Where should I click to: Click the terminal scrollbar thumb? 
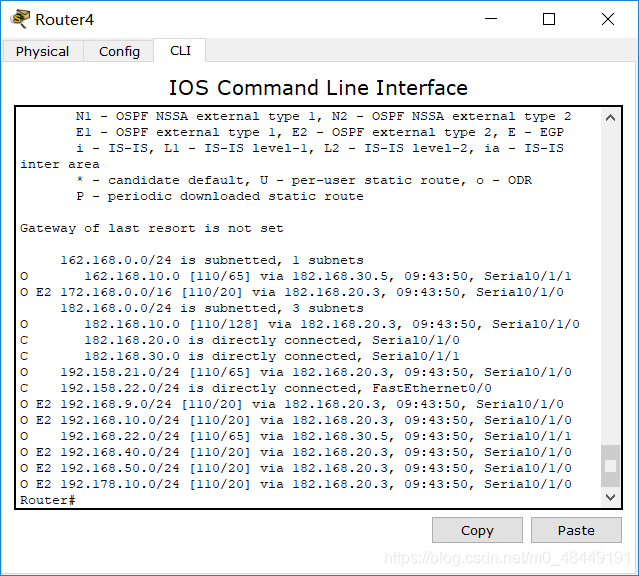point(610,466)
